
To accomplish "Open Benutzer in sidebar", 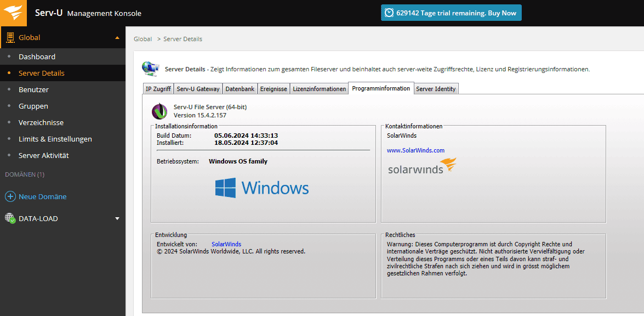I will [x=62, y=89].
